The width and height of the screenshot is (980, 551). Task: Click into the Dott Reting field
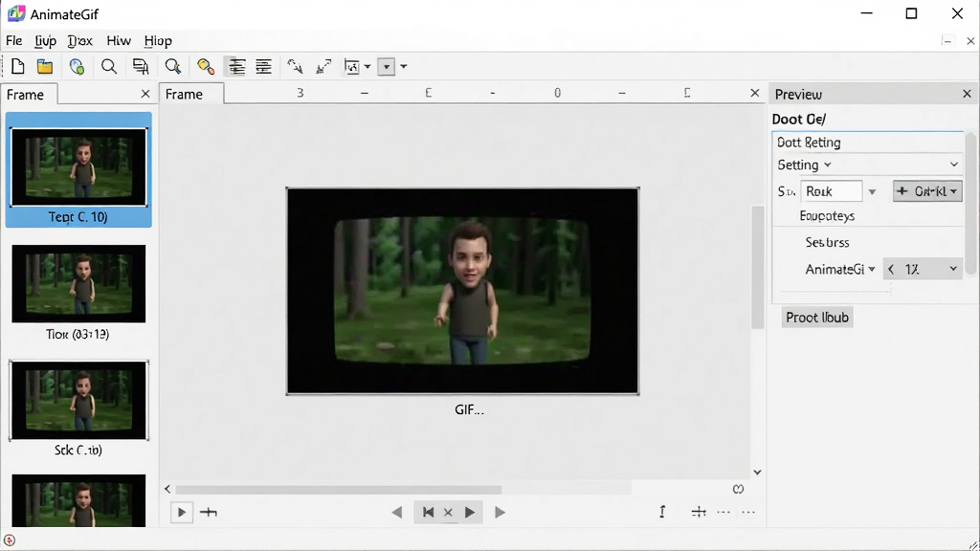click(x=867, y=143)
